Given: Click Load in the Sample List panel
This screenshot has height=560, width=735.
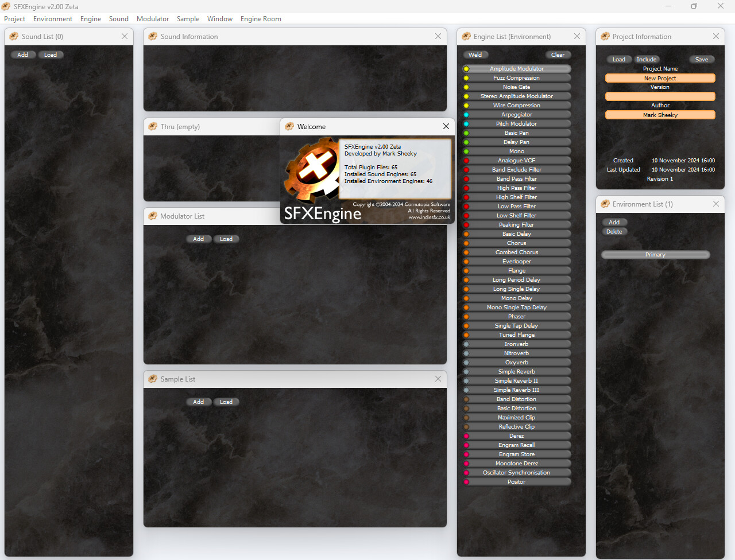Looking at the screenshot, I should click(226, 402).
